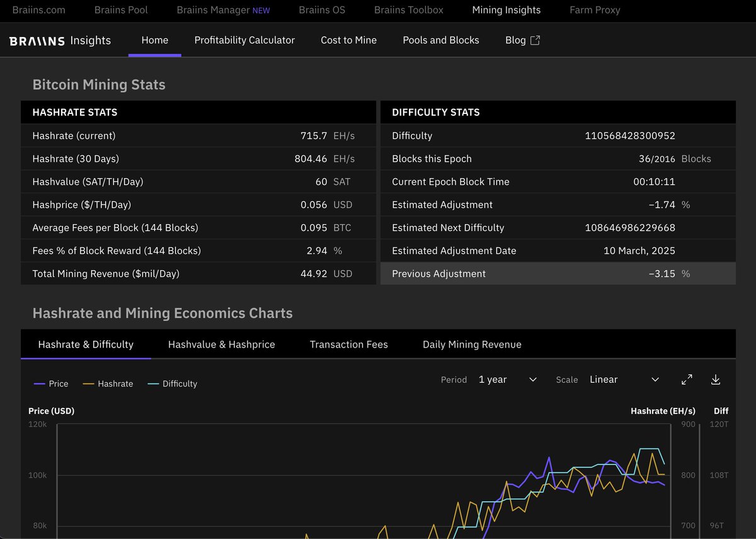Toggle the Hashrate series in the legend

pyautogui.click(x=108, y=383)
